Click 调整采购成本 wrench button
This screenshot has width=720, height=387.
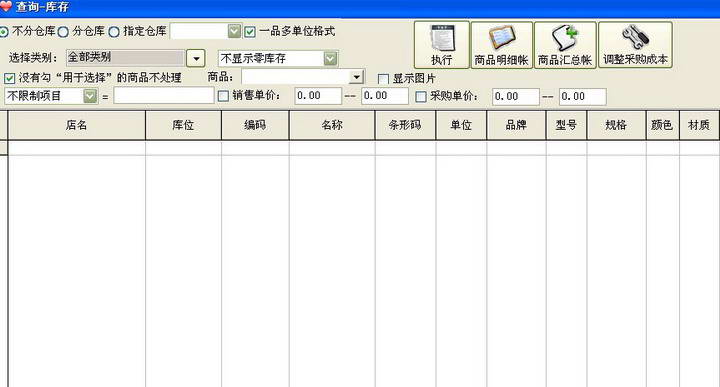635,45
